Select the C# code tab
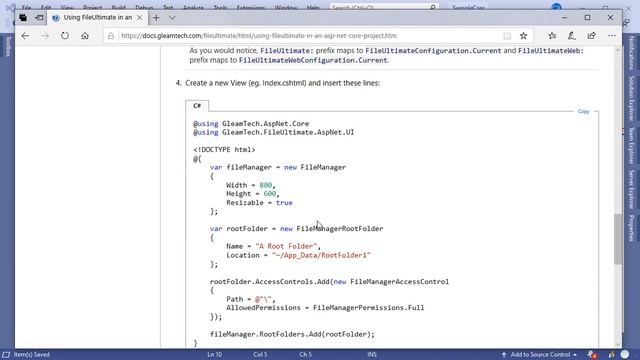640x360 pixels. 197,106
